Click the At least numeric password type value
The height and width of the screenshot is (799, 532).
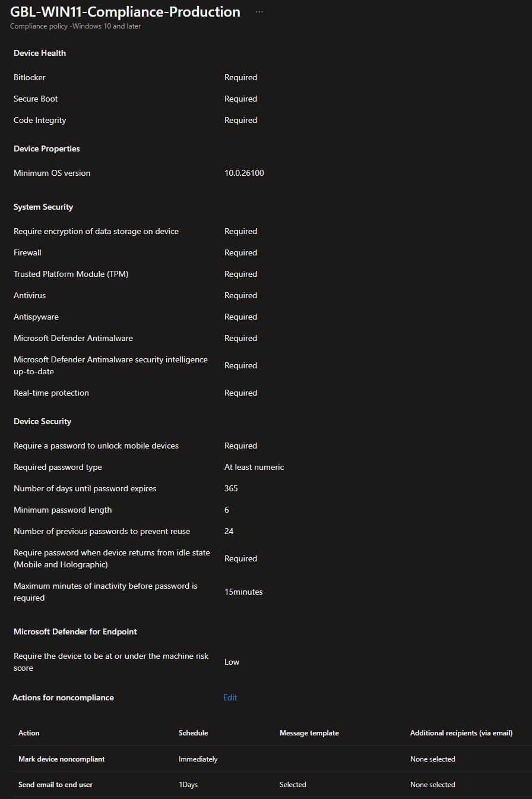coord(254,467)
